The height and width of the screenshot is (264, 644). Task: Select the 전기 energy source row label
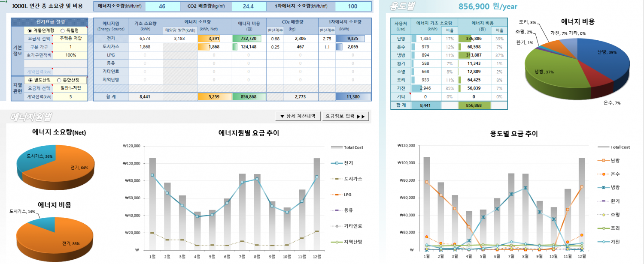pyautogui.click(x=110, y=39)
